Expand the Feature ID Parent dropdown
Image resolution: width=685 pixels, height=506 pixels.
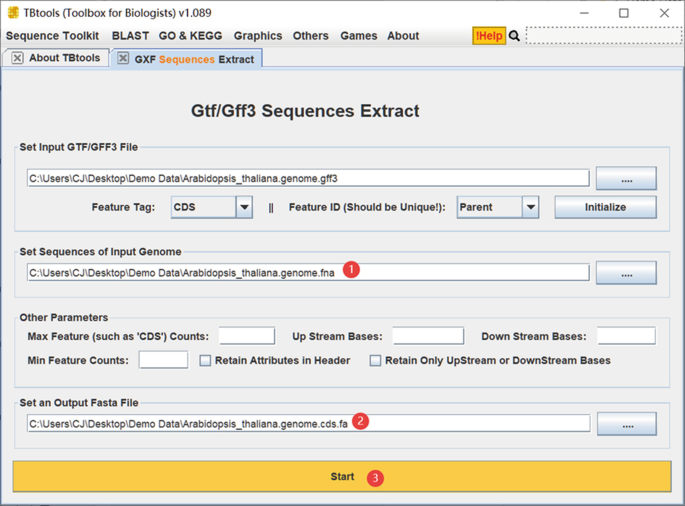pyautogui.click(x=530, y=207)
